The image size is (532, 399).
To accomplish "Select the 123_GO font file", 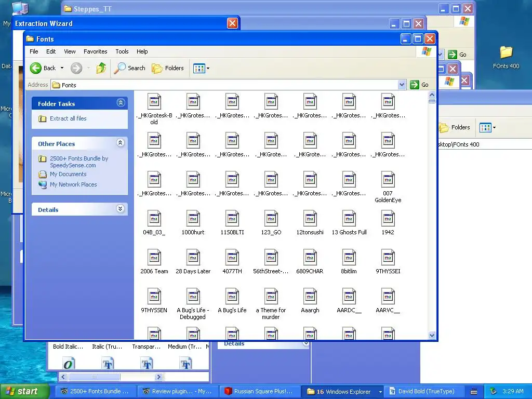I will coord(271,222).
